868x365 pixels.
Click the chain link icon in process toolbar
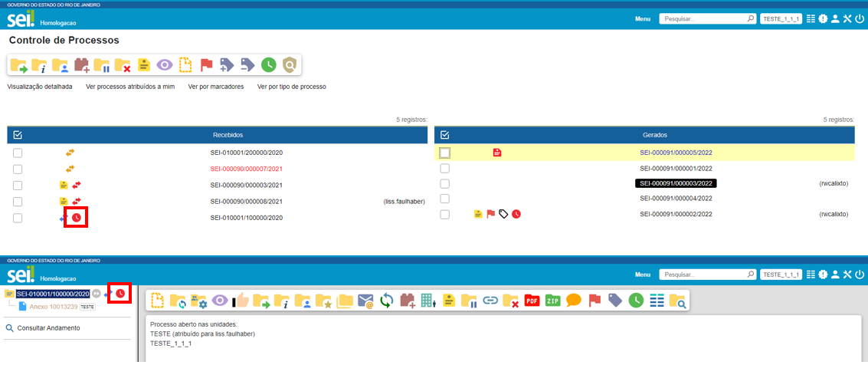pyautogui.click(x=490, y=301)
